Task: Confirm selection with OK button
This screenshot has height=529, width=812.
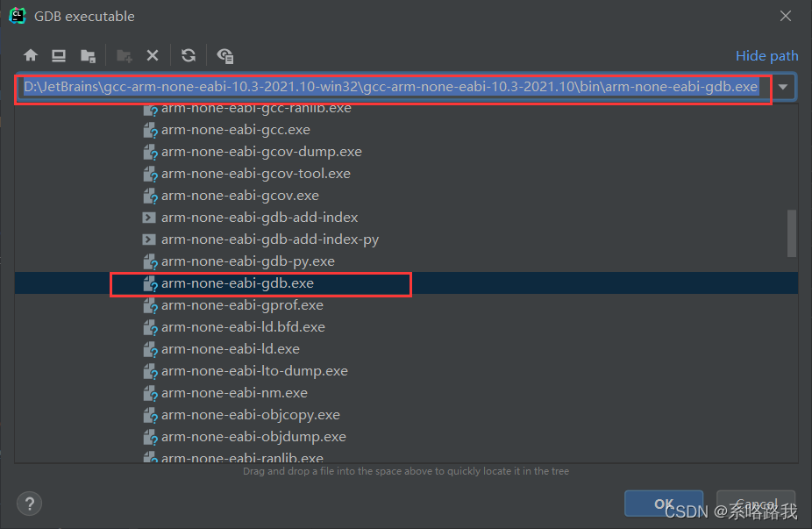Action: [664, 504]
